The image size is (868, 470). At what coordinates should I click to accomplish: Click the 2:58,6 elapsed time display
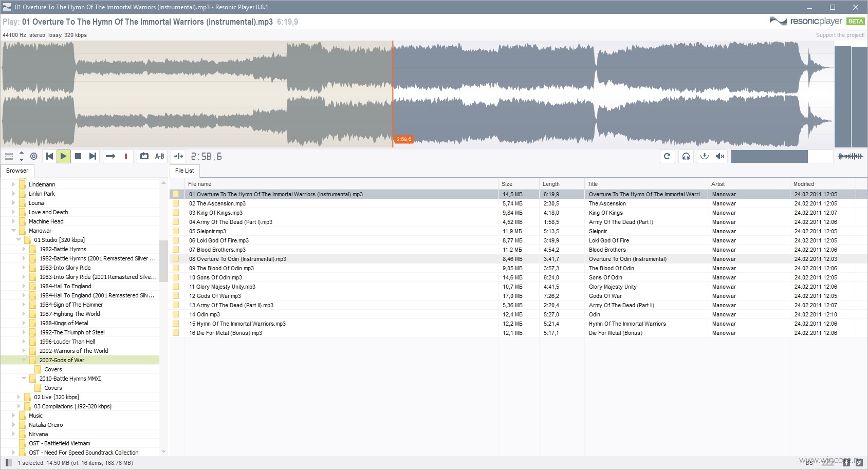[x=207, y=156]
